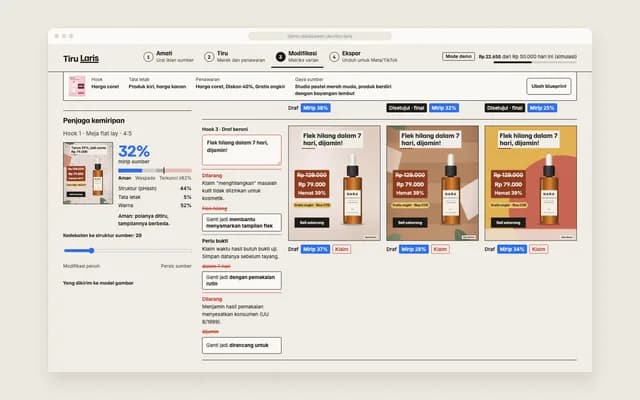Select the Modifikasi step tab
This screenshot has width=640, height=400.
298,57
